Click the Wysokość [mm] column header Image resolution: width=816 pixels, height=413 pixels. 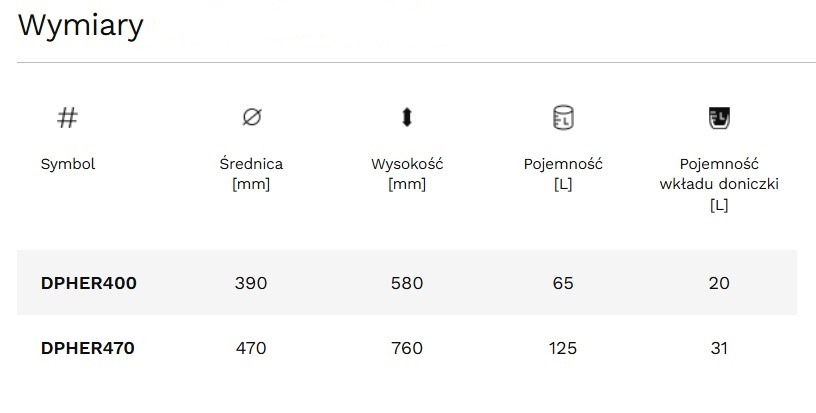(407, 174)
